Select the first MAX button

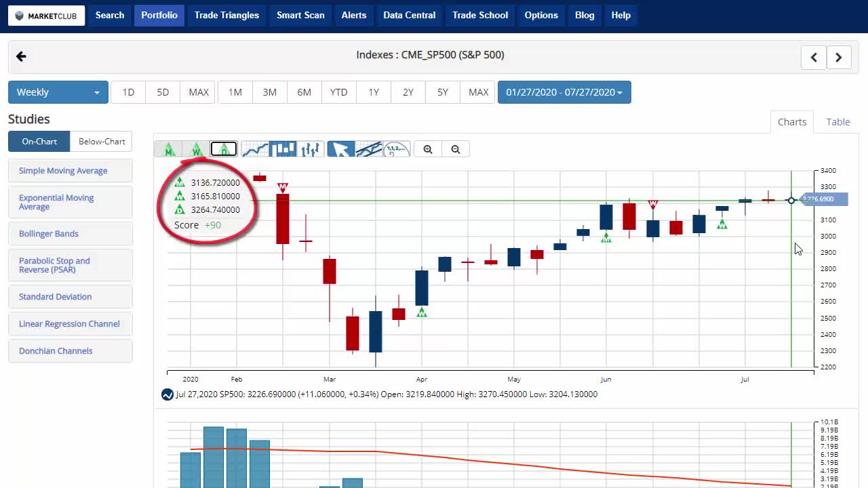point(198,92)
